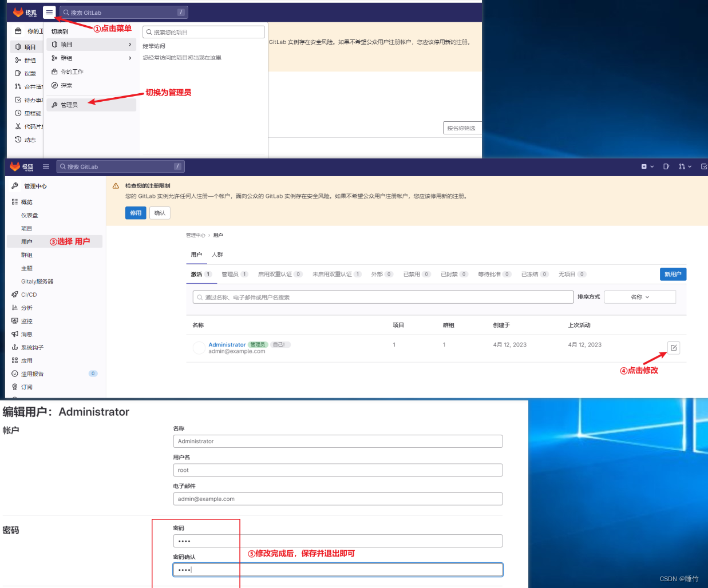Switch to the 外部 filter tab

(x=382, y=274)
